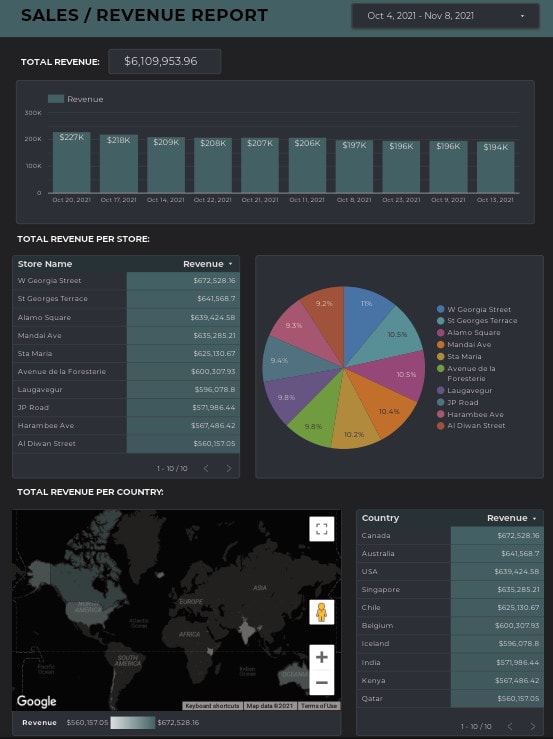
Task: Click the 11% blue pie slice
Action: 362,319
